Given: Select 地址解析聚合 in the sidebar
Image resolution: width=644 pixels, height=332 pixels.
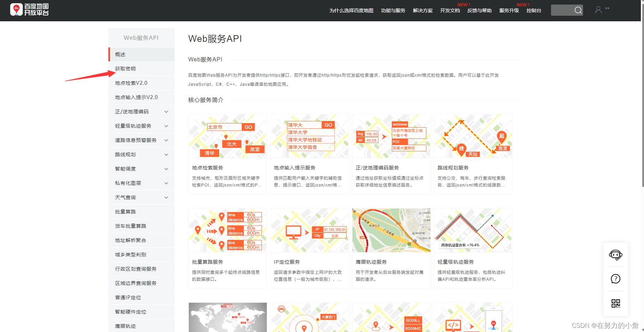Looking at the screenshot, I should tap(141, 240).
